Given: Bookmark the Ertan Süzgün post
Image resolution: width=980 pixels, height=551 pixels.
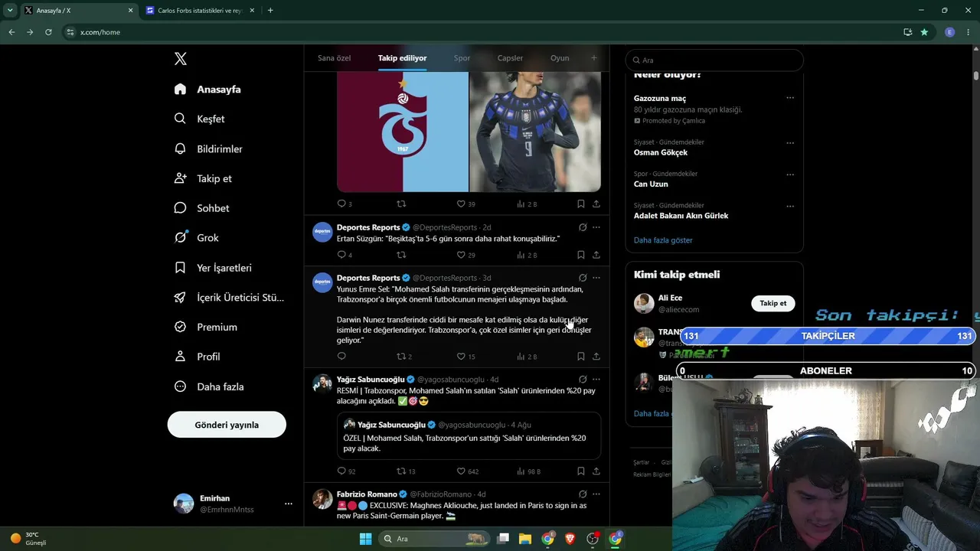Looking at the screenshot, I should tap(580, 255).
